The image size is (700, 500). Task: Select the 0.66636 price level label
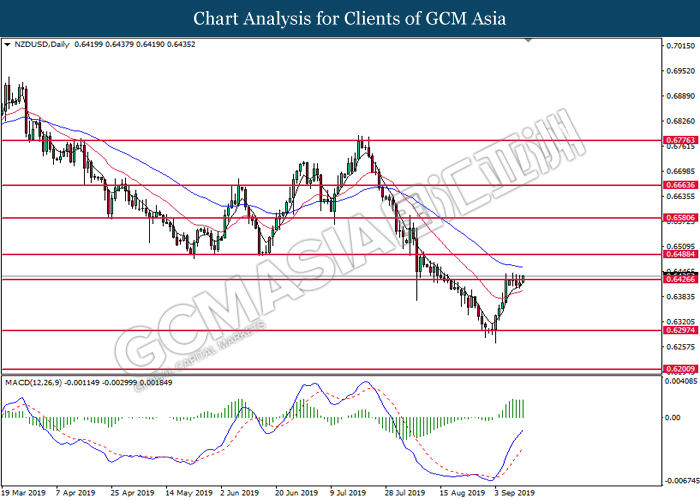[680, 185]
